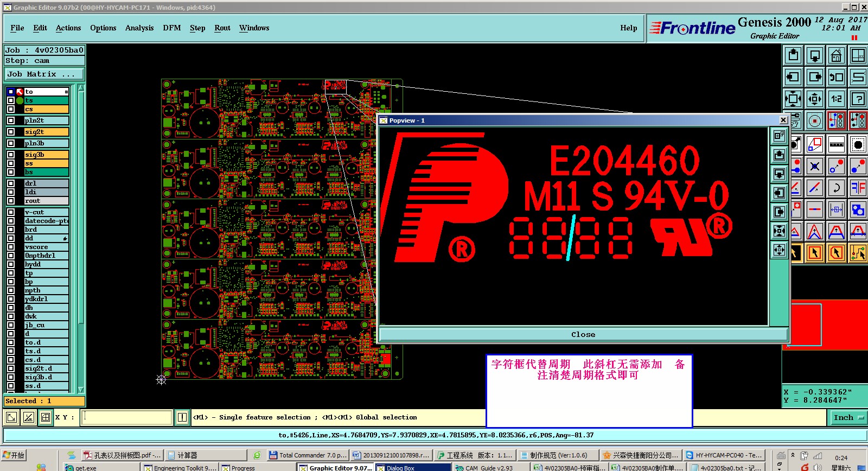
Task: Click the green color dot on layer ts
Action: click(20, 100)
